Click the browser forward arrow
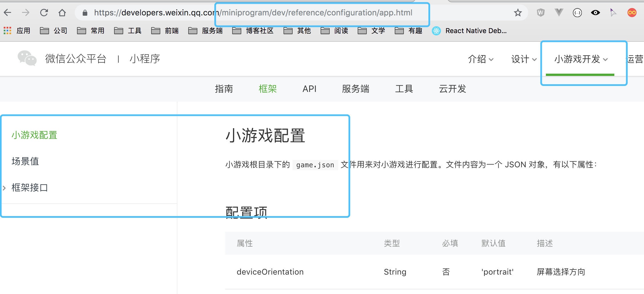644x294 pixels. click(x=26, y=13)
